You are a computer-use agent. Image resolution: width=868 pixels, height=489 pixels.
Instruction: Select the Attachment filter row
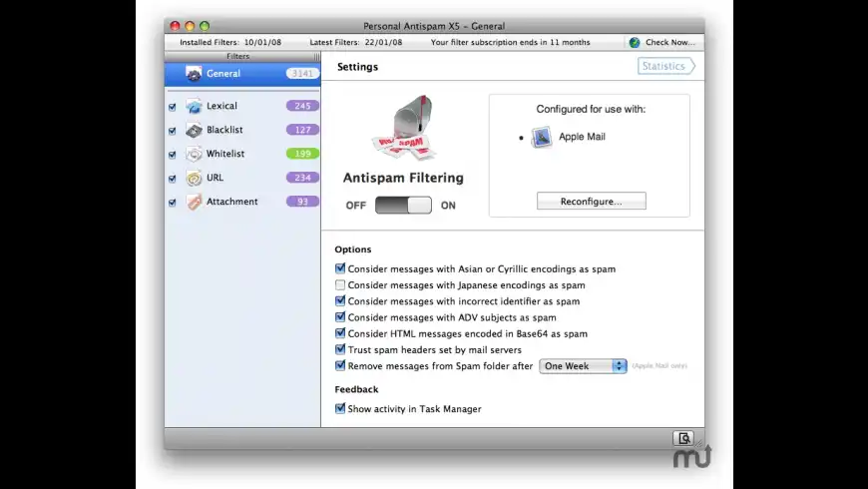[242, 202]
